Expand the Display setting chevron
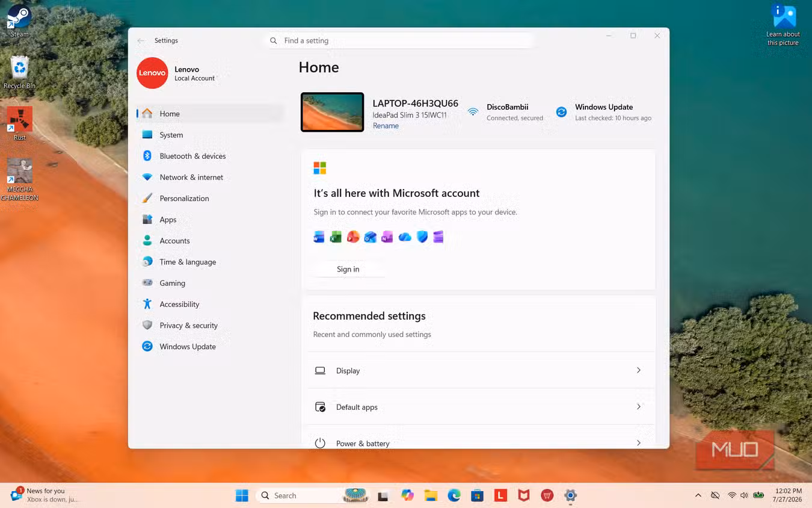The width and height of the screenshot is (812, 508). click(639, 370)
